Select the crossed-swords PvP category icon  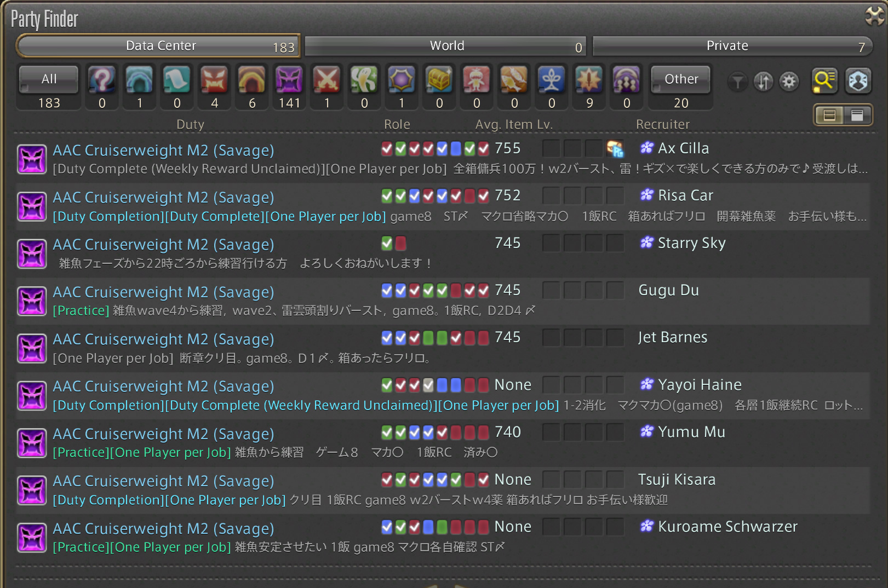pyautogui.click(x=326, y=80)
